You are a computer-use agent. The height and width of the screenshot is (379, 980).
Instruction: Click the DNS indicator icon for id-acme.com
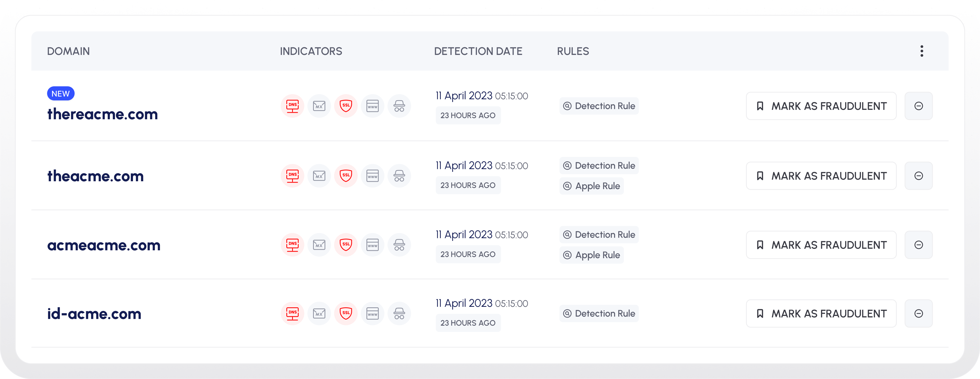(x=292, y=314)
